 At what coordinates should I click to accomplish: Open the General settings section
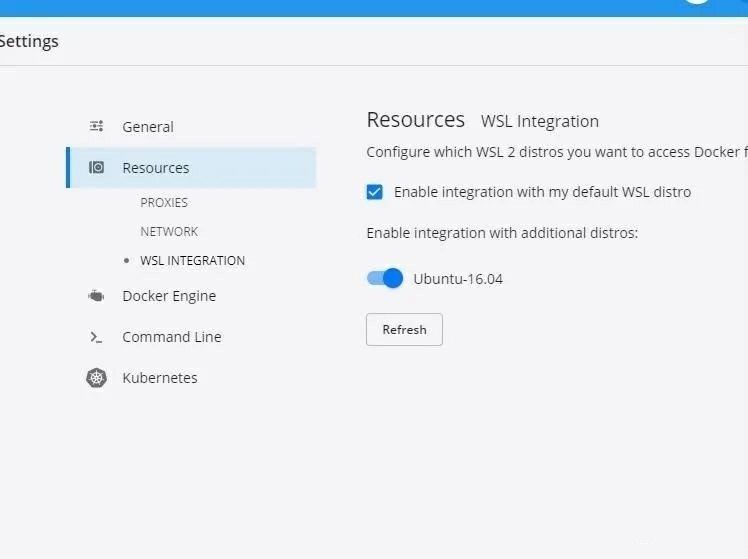[x=148, y=127]
